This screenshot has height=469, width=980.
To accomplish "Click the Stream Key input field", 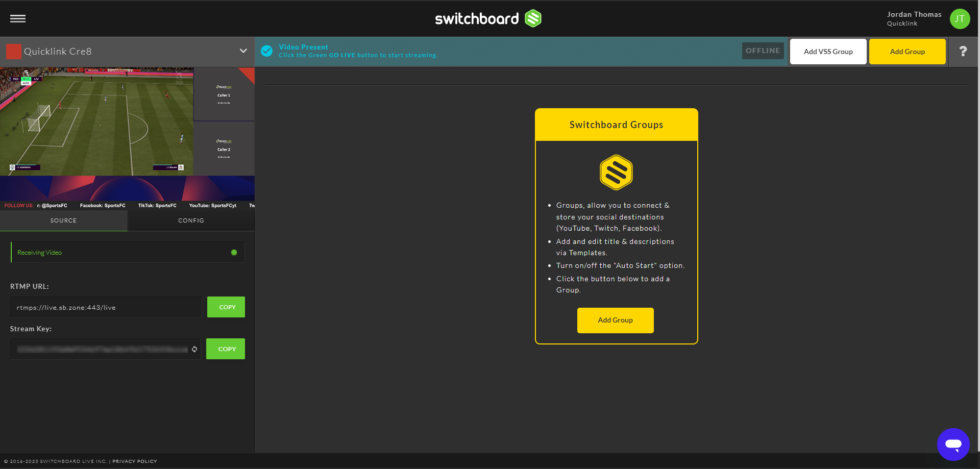I will tap(105, 349).
